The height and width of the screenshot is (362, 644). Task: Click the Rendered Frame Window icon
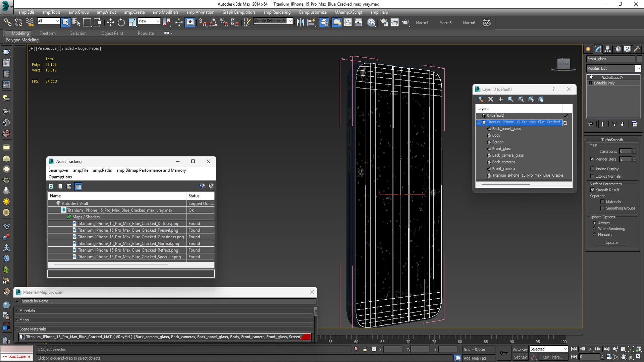click(394, 22)
